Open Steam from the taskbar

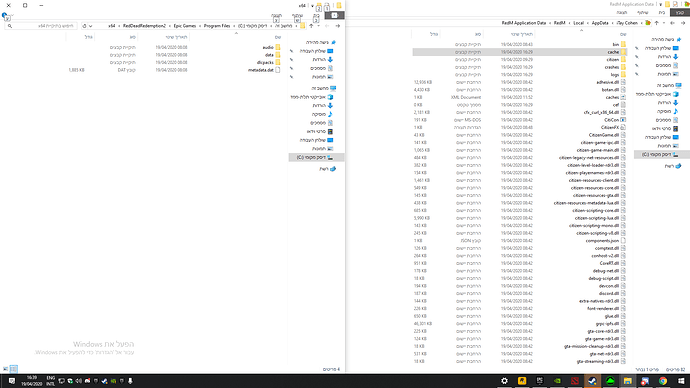point(592,381)
